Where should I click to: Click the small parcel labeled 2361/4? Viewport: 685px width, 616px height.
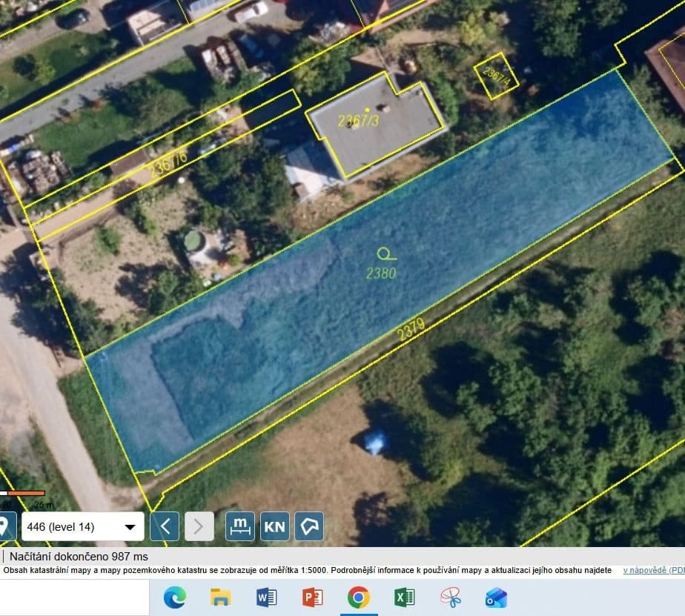click(495, 74)
